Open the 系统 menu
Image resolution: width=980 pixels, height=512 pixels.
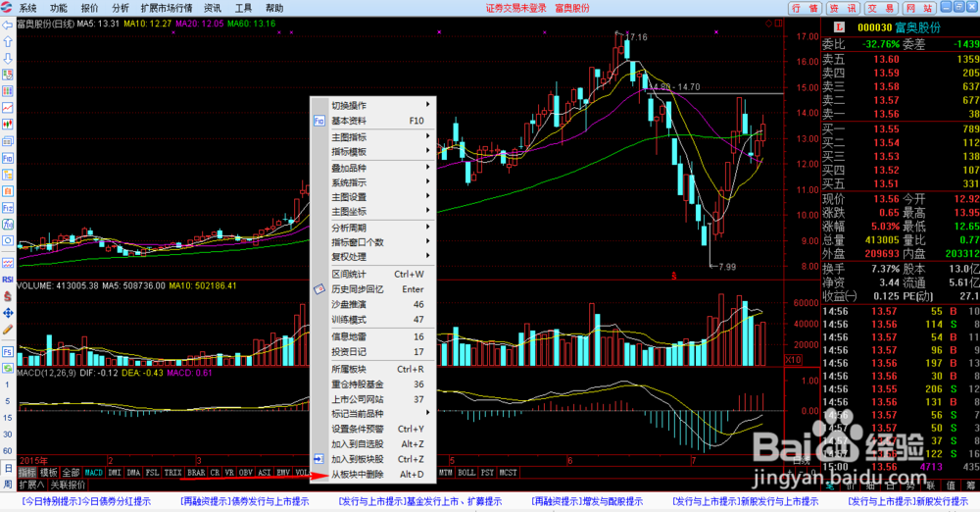pos(27,8)
